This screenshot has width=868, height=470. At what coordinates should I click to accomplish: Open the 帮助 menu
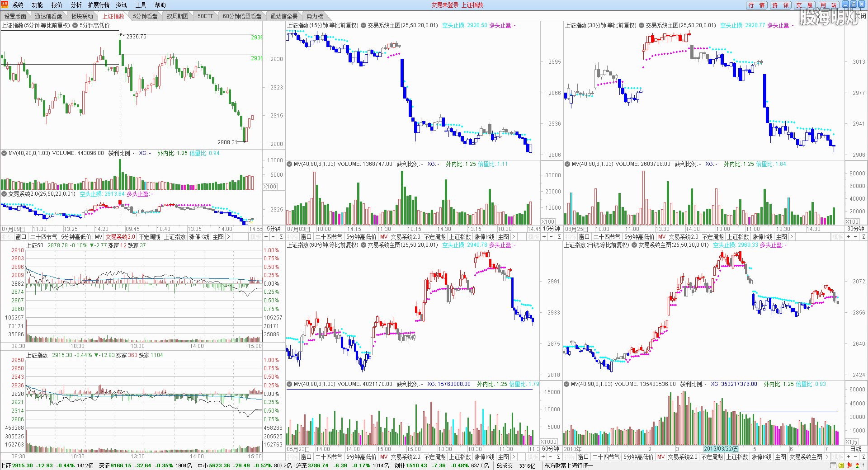pos(160,5)
